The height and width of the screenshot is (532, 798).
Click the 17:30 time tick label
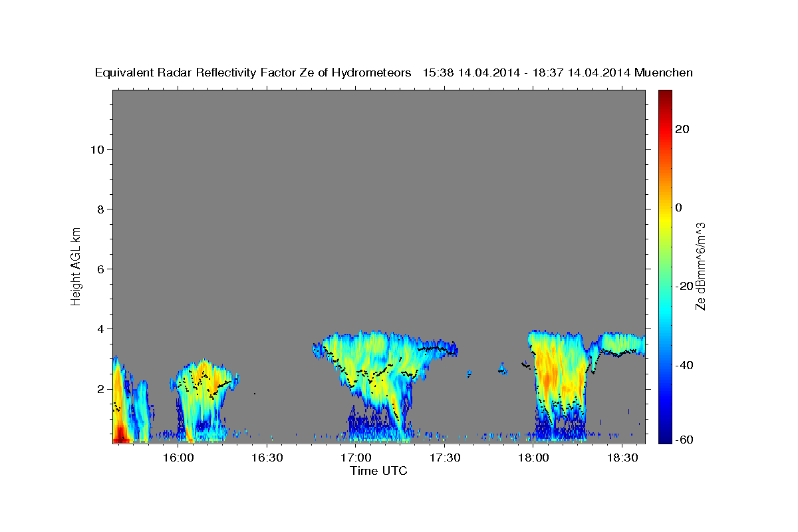click(444, 458)
